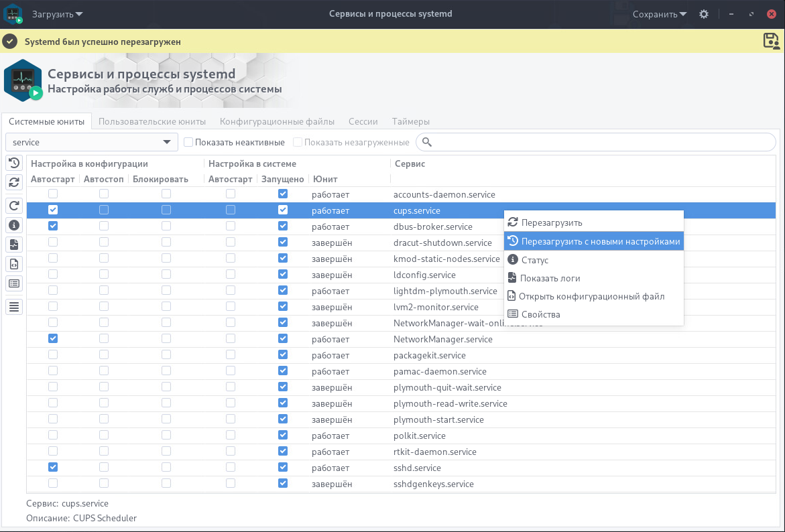This screenshot has width=785, height=532.
Task: Open settings via the gear icon in title bar
Action: click(703, 14)
